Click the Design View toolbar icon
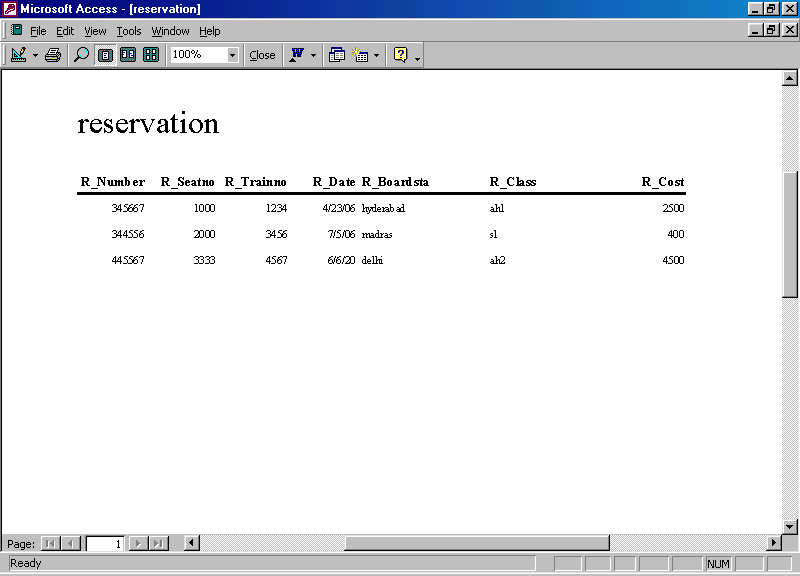Screen dimensions: 800x576 [x=19, y=55]
